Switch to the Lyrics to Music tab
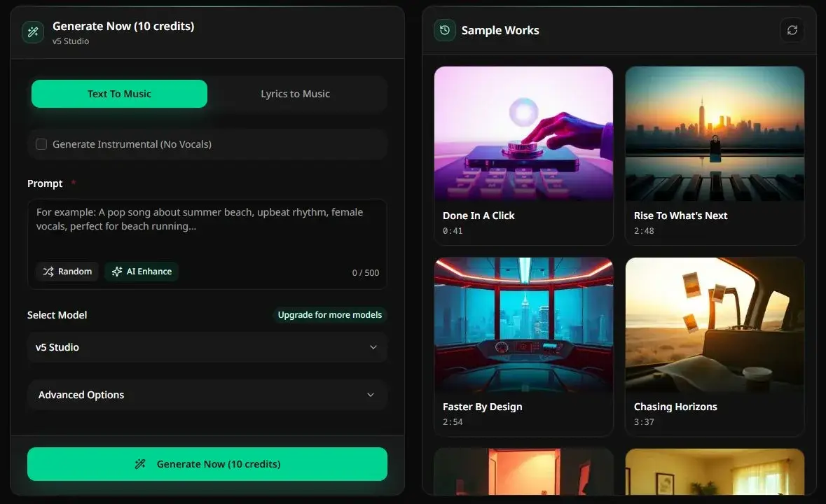Image resolution: width=826 pixels, height=504 pixels. (295, 94)
